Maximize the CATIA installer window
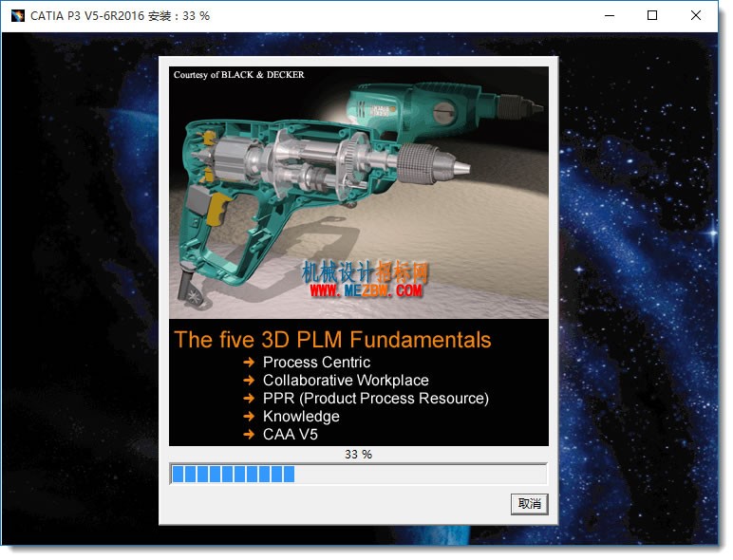Viewport: 733px width, 560px height. pyautogui.click(x=652, y=15)
